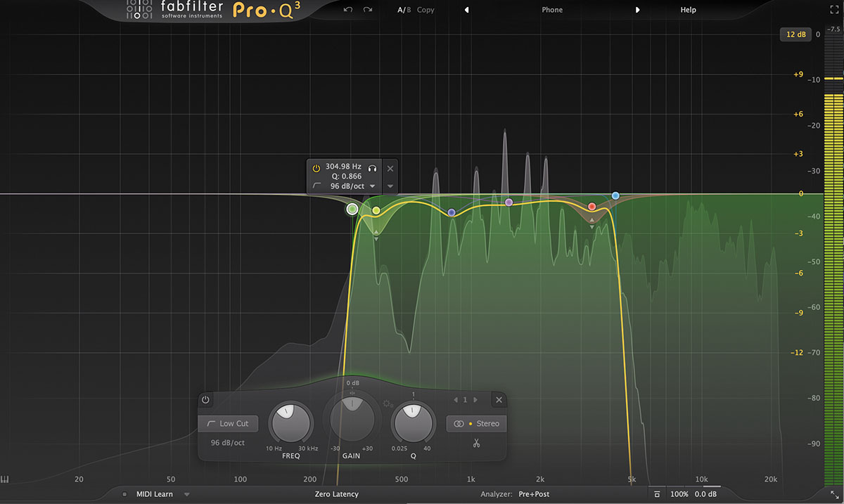
Task: Click the 304.98 Hz frequency value
Action: 343,167
